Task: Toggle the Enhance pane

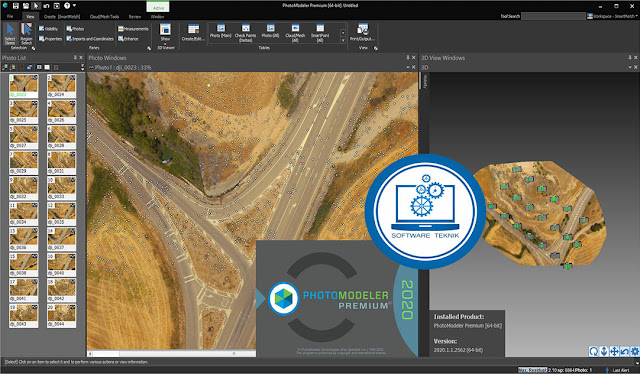Action: (128, 39)
